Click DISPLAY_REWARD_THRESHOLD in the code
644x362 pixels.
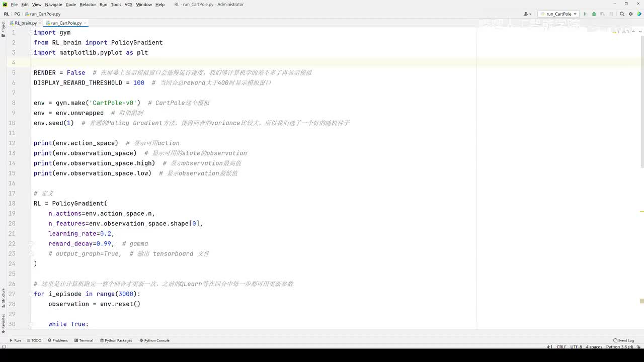coord(78,83)
